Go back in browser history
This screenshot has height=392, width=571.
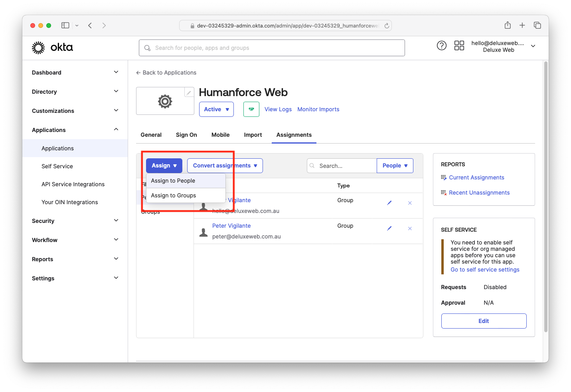(x=90, y=26)
